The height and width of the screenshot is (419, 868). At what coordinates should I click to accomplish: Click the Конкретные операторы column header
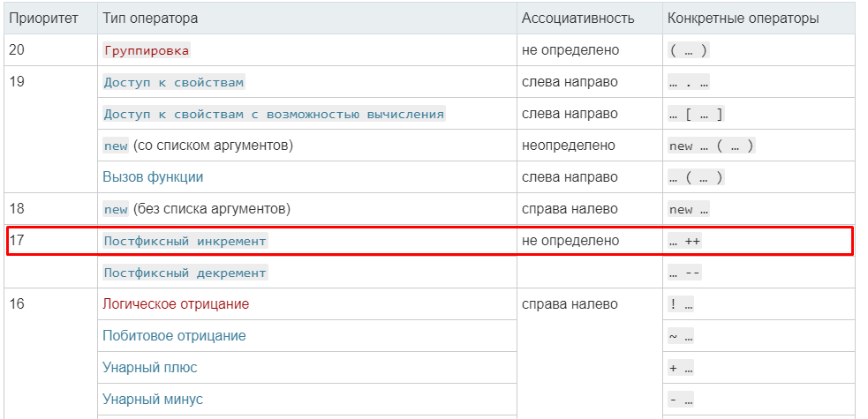tap(743, 18)
